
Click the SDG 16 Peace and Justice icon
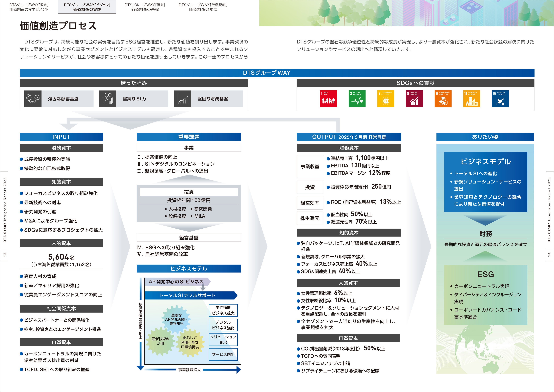500,99
